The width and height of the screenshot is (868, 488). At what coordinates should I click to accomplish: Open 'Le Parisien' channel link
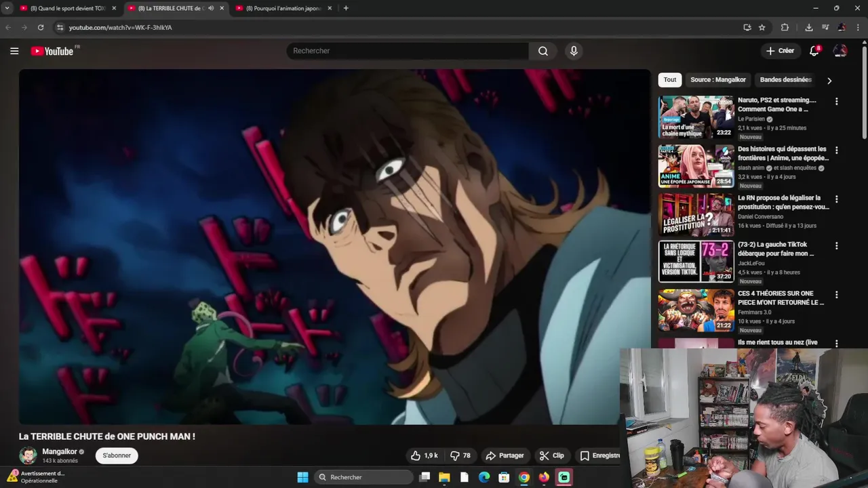click(x=752, y=119)
